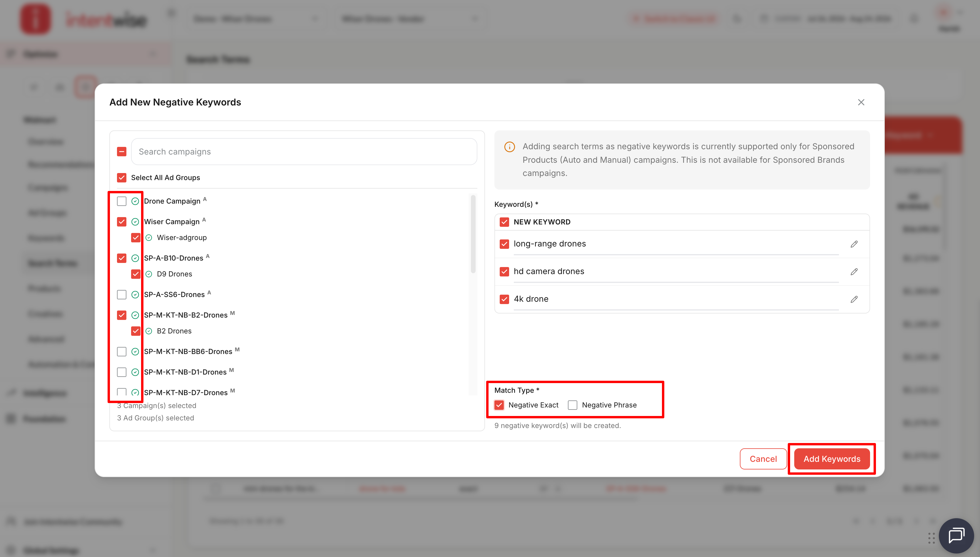Click the green status icon for SP-A-B10-Drones
This screenshot has width=980, height=557.
point(135,258)
